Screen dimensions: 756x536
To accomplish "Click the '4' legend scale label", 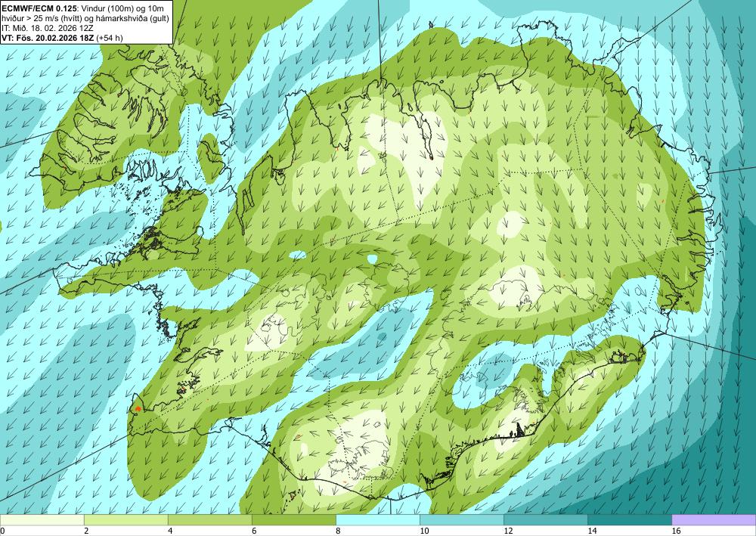I will [x=170, y=531].
